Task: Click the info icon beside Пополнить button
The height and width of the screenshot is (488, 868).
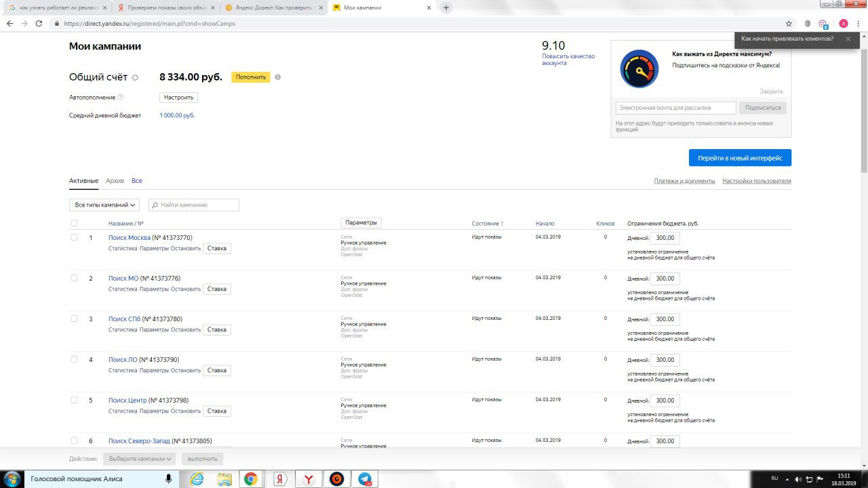Action: click(x=278, y=77)
